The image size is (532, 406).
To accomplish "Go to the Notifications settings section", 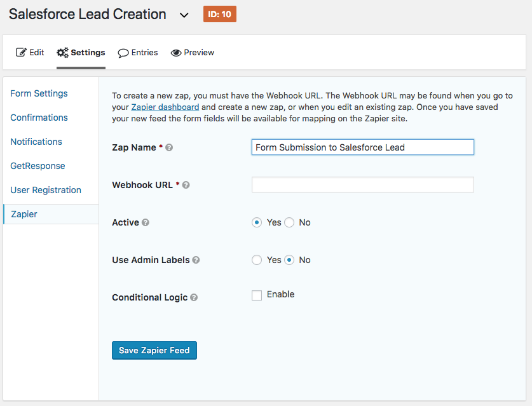I will point(36,142).
